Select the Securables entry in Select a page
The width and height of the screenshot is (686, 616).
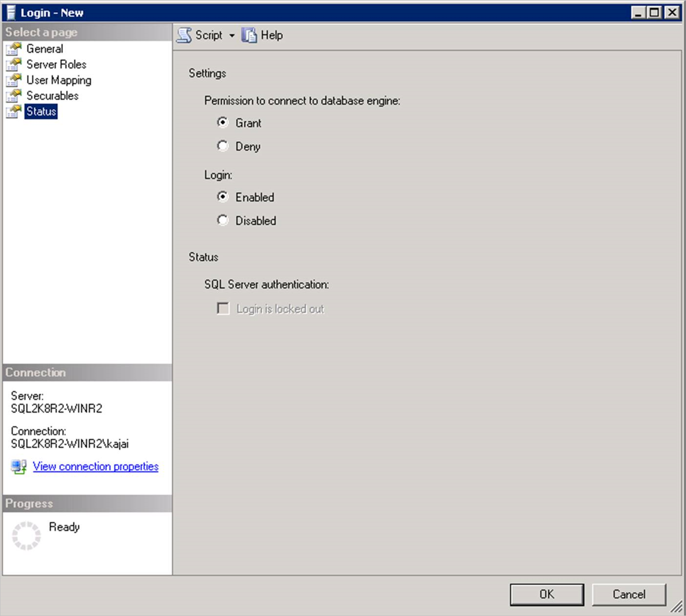[x=52, y=95]
